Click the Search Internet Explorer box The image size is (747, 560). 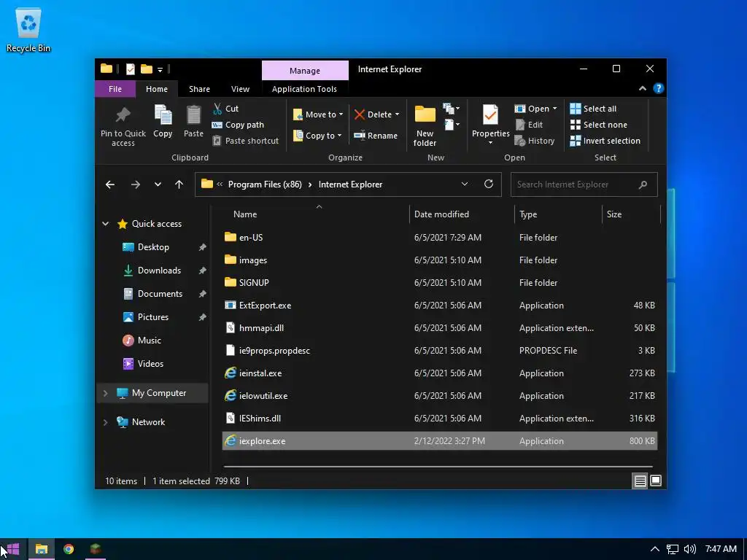click(x=584, y=184)
